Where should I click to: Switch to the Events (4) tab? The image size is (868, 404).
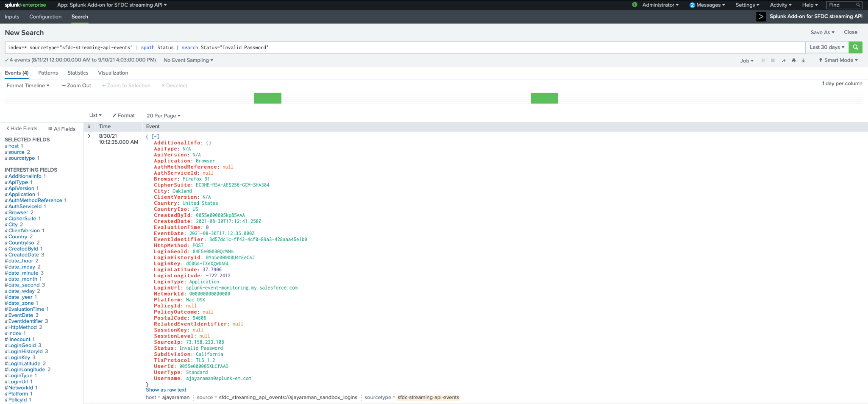[17, 73]
